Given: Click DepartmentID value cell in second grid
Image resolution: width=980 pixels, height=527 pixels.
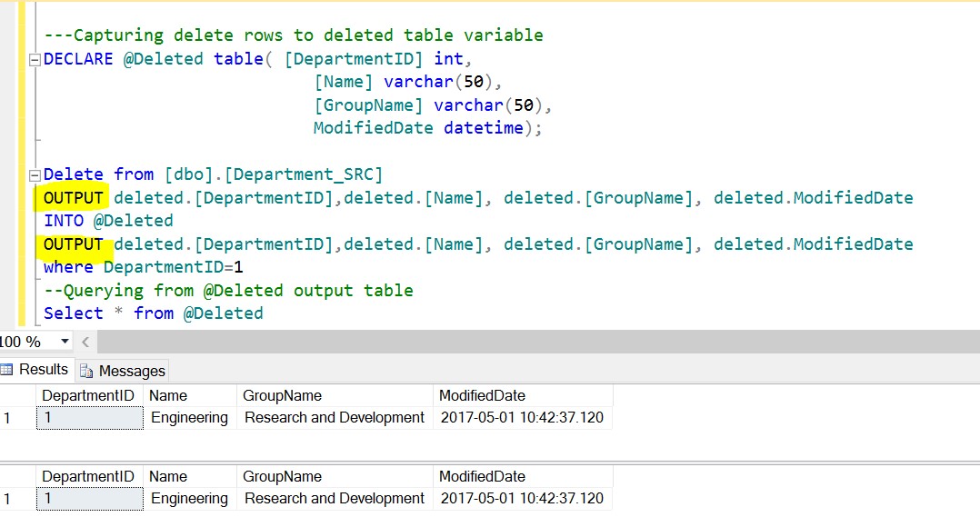Looking at the screenshot, I should click(89, 499).
